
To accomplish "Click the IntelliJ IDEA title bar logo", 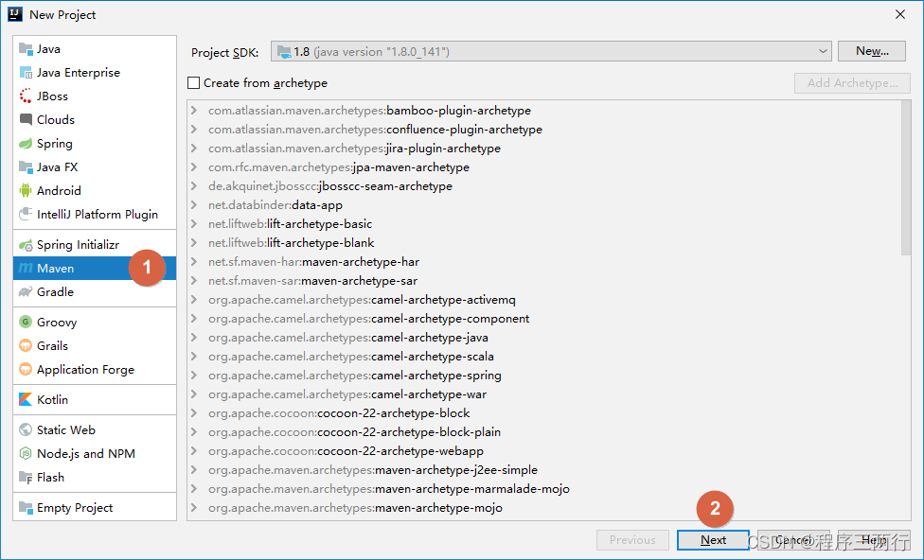I will tap(15, 15).
